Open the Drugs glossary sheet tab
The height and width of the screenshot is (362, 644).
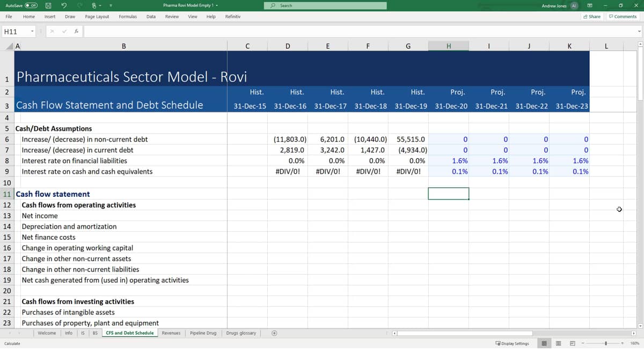[x=241, y=333]
